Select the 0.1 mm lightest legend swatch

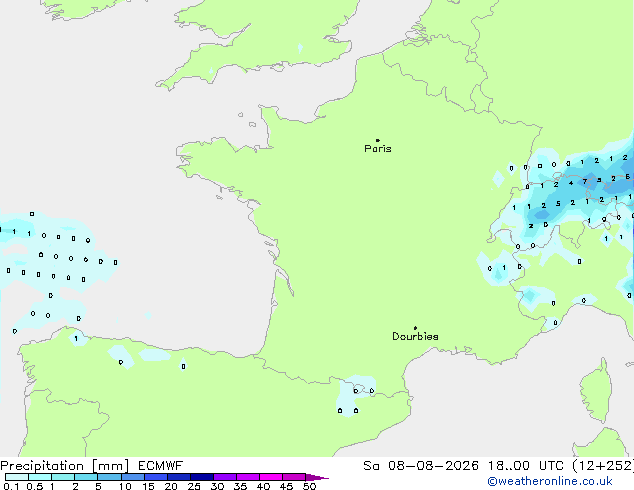pyautogui.click(x=17, y=477)
